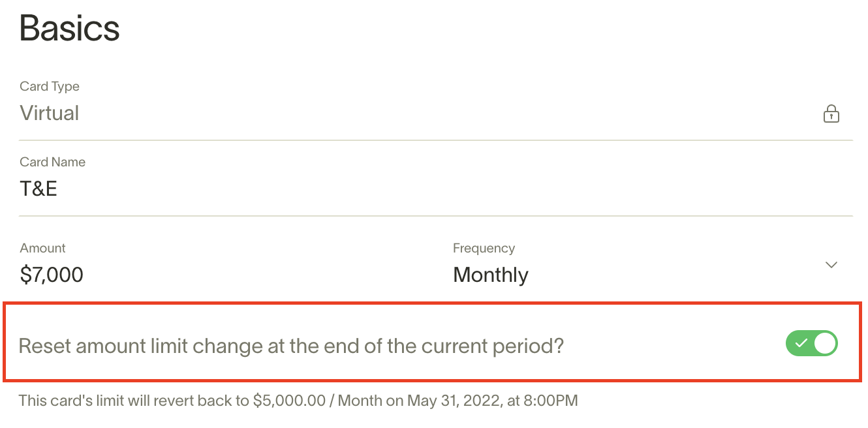868x428 pixels.
Task: Click the Card Name field showing T&E
Action: [39, 189]
